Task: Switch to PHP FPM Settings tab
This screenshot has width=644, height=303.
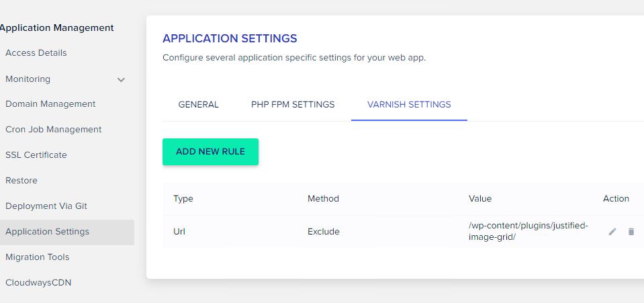Action: (x=293, y=104)
